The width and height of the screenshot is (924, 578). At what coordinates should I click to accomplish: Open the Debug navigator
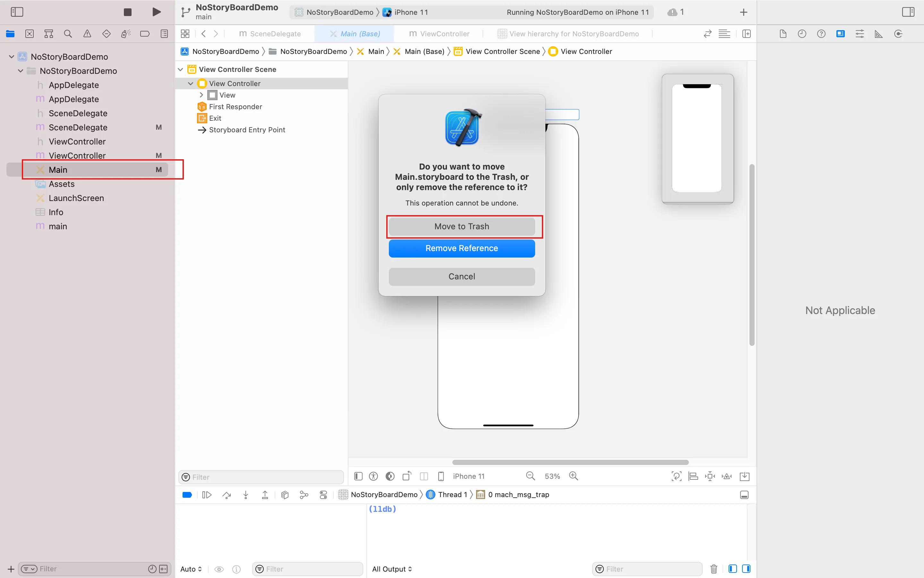click(126, 34)
